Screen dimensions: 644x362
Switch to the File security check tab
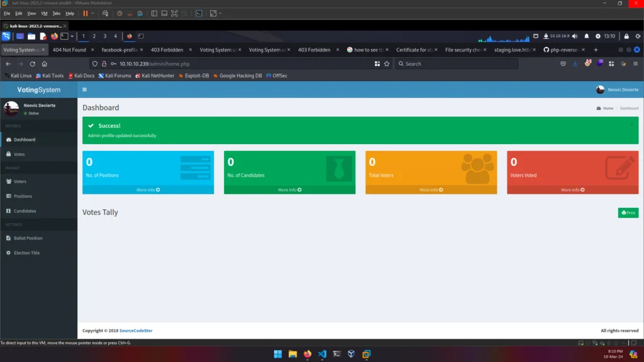click(x=464, y=50)
